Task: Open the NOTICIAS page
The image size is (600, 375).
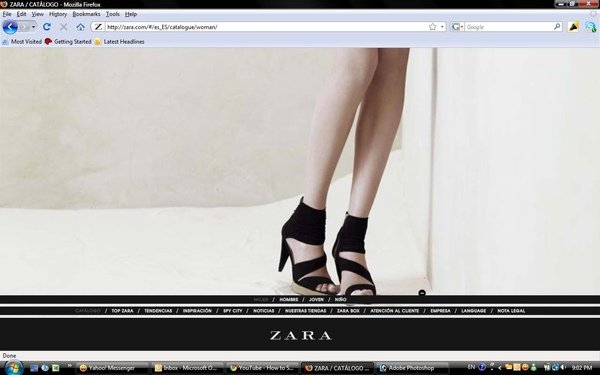Action: [264, 311]
